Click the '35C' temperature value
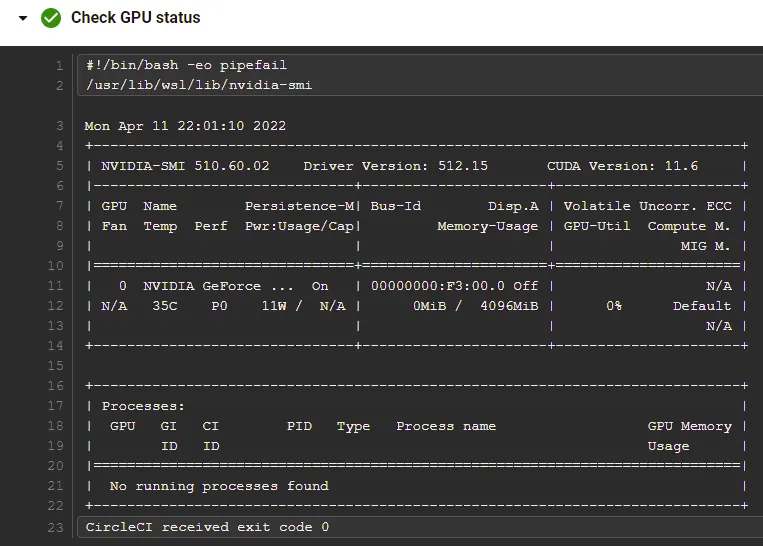 coord(164,306)
